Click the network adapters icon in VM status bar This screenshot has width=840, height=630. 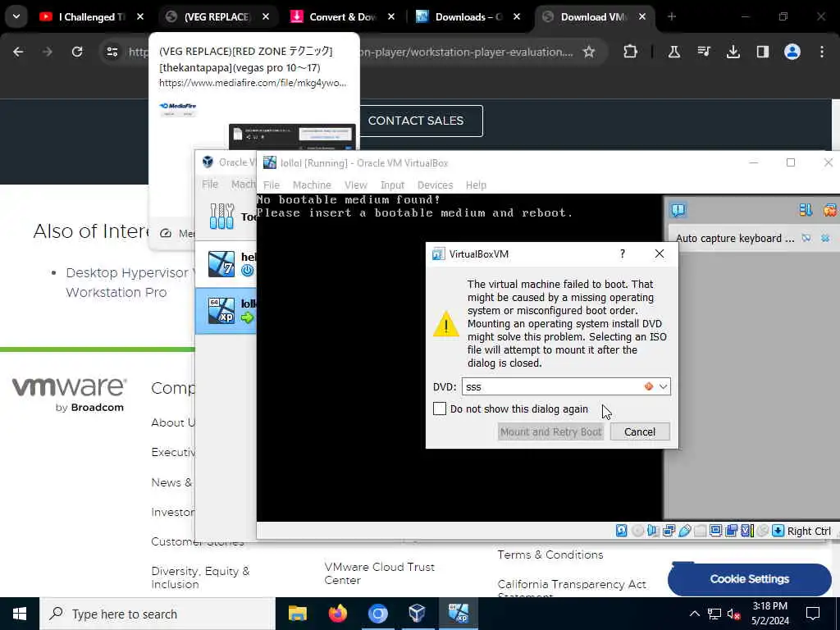[669, 531]
